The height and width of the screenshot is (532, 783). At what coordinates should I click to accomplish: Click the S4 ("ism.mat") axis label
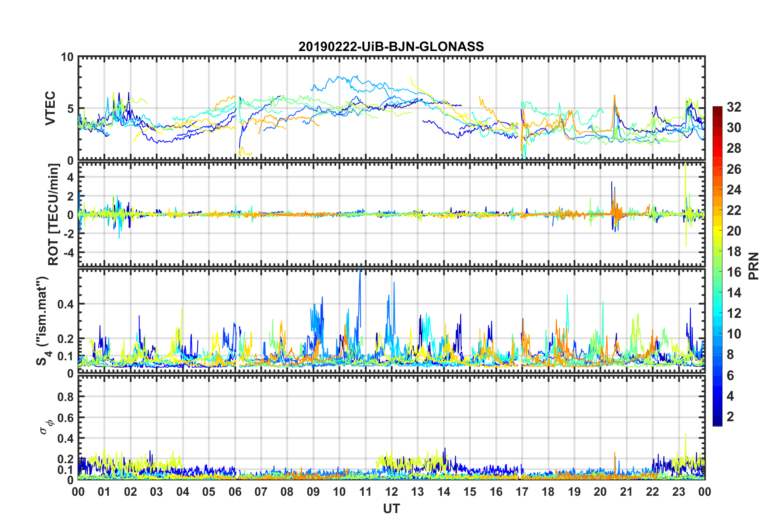(43, 321)
